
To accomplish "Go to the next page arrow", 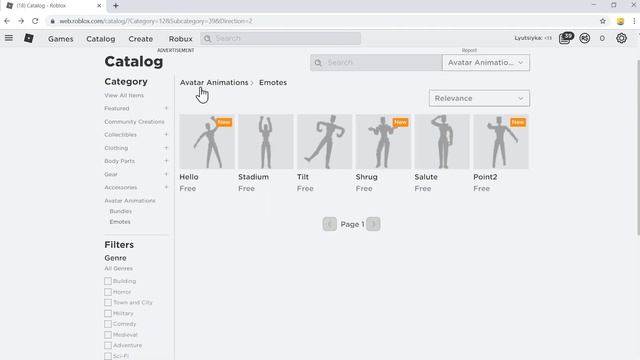I will pos(373,224).
